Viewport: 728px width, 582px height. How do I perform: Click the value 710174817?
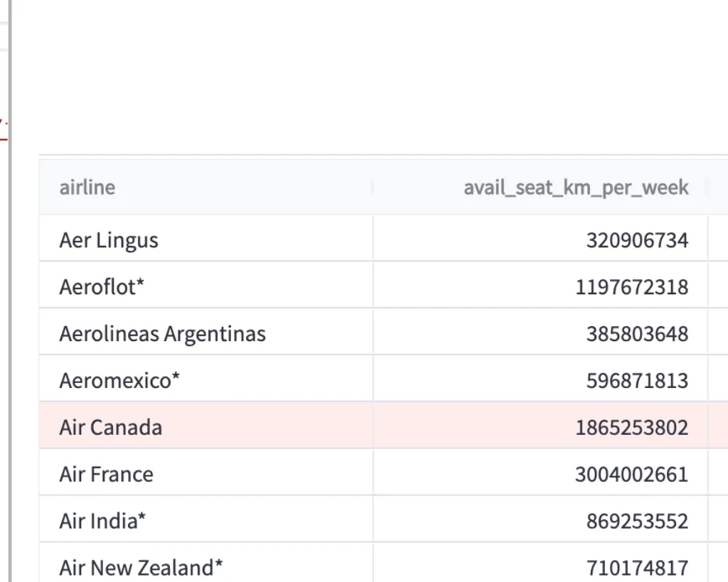[637, 568]
